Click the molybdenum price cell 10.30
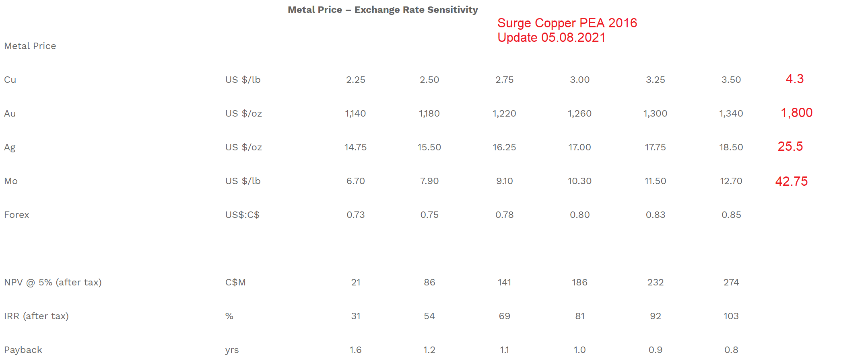868x361 pixels. [579, 181]
